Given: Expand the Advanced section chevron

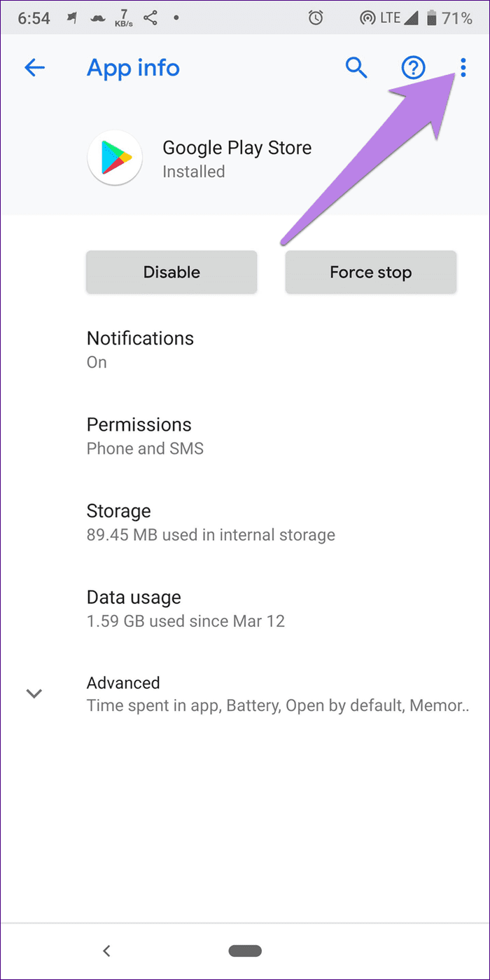Looking at the screenshot, I should 34,693.
